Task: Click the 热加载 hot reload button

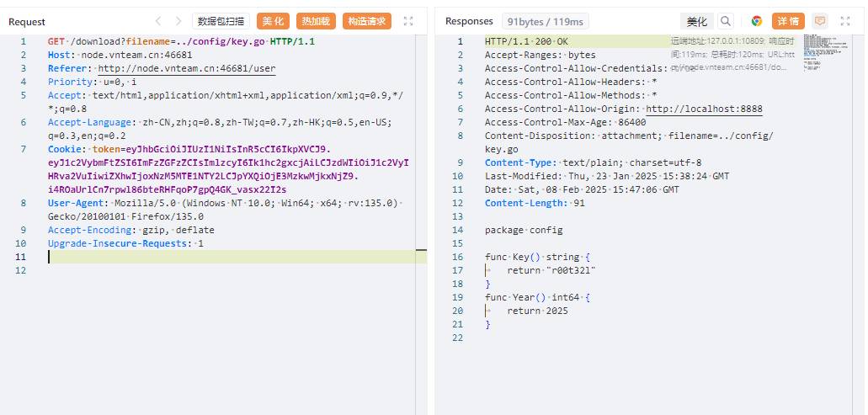Action: pos(316,21)
